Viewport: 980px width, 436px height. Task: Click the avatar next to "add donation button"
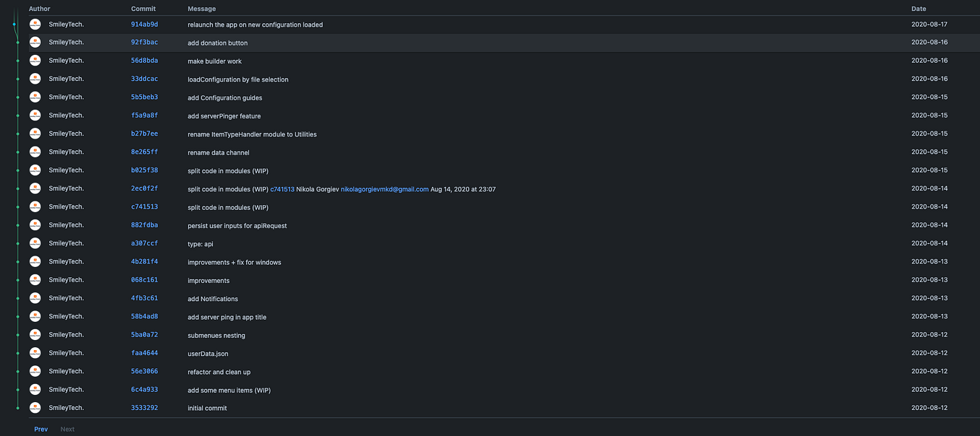coord(35,42)
